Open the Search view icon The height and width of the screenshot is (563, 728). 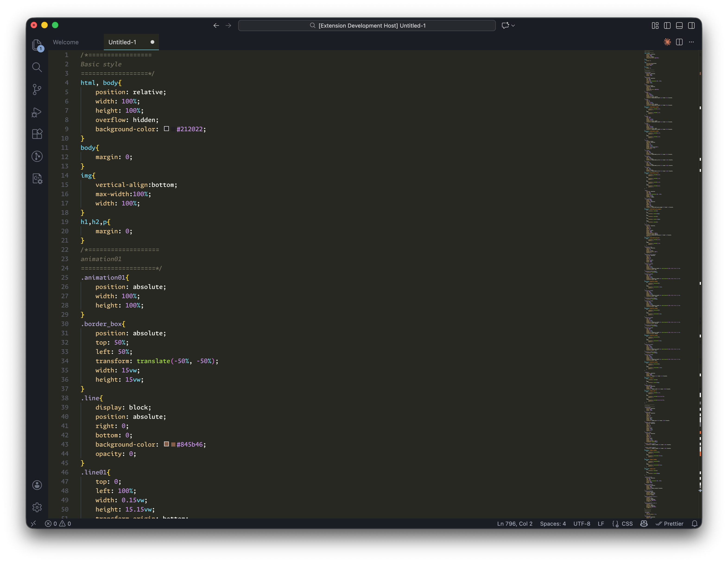point(37,67)
